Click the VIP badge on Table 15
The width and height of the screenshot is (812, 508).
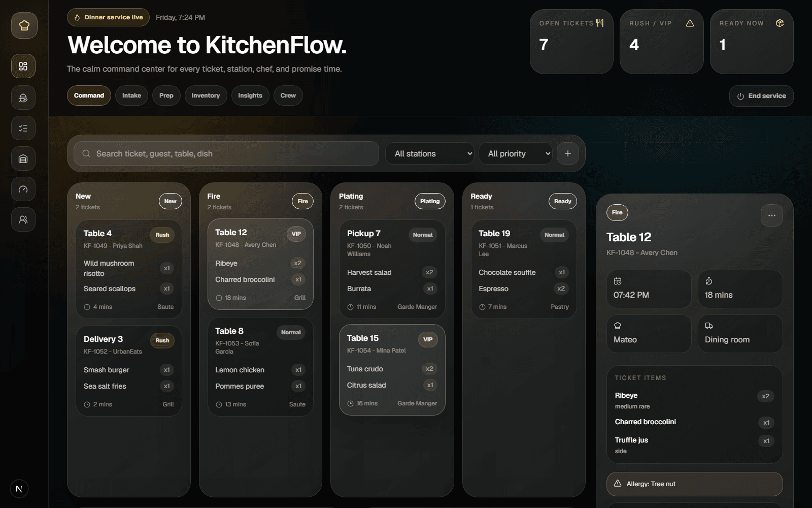coord(428,339)
